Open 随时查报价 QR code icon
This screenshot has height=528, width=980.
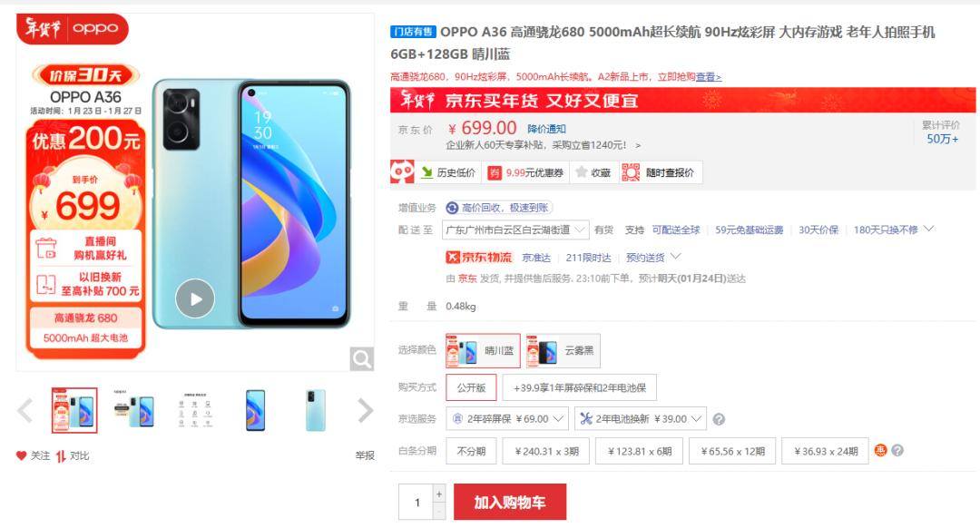(631, 172)
